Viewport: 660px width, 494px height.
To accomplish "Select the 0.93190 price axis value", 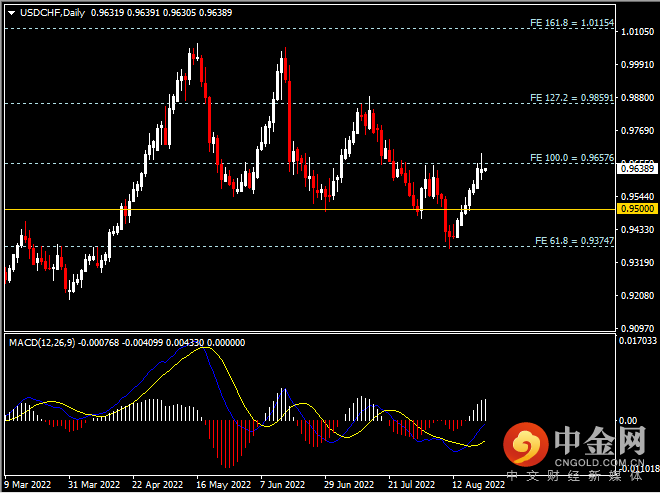I will coord(638,263).
